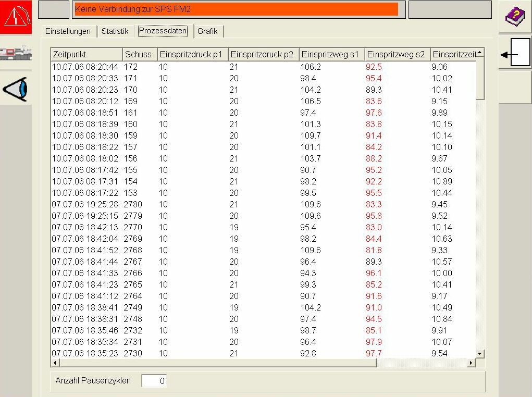The width and height of the screenshot is (532, 397).
Task: Switch to the Grafik tab
Action: coord(207,31)
